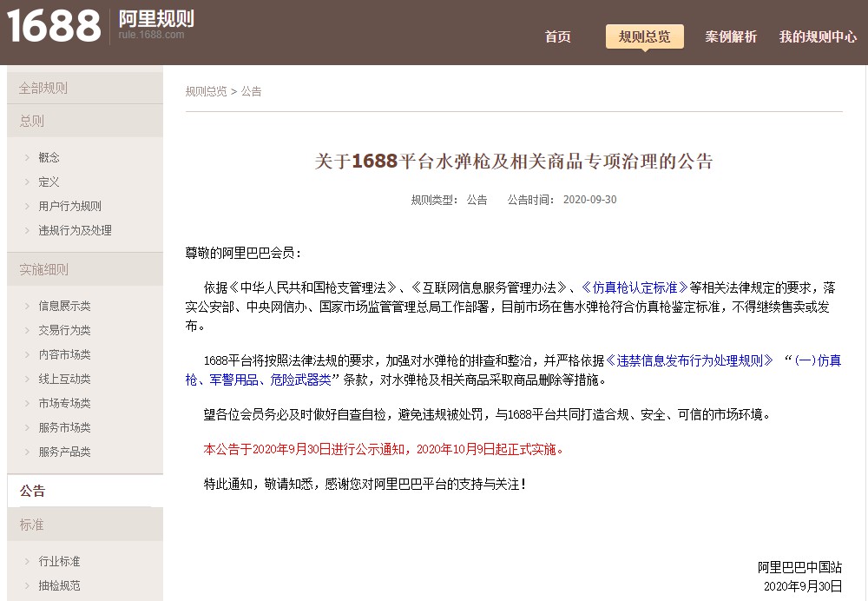
Task: Open the 《仿真枪认定标准》 link
Action: pos(635,287)
